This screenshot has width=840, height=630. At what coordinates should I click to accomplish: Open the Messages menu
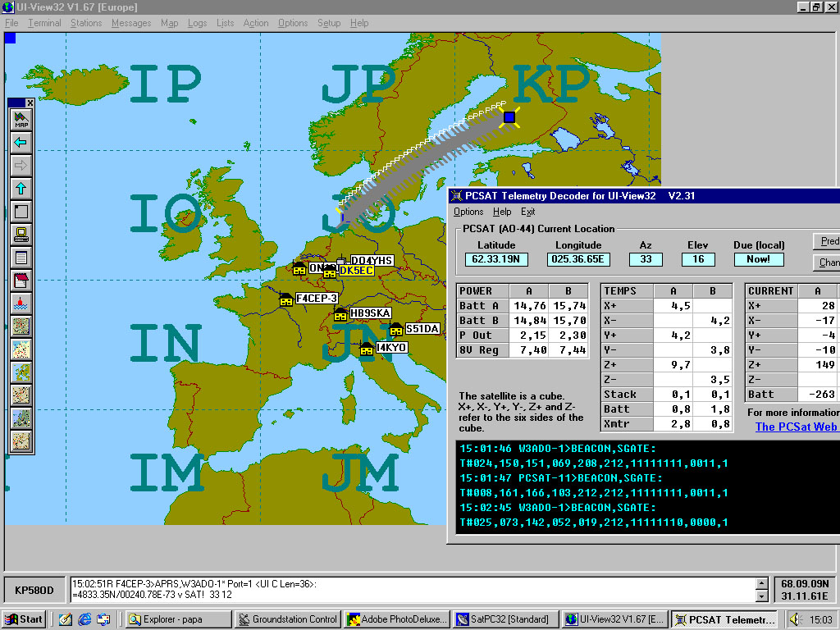(x=131, y=23)
